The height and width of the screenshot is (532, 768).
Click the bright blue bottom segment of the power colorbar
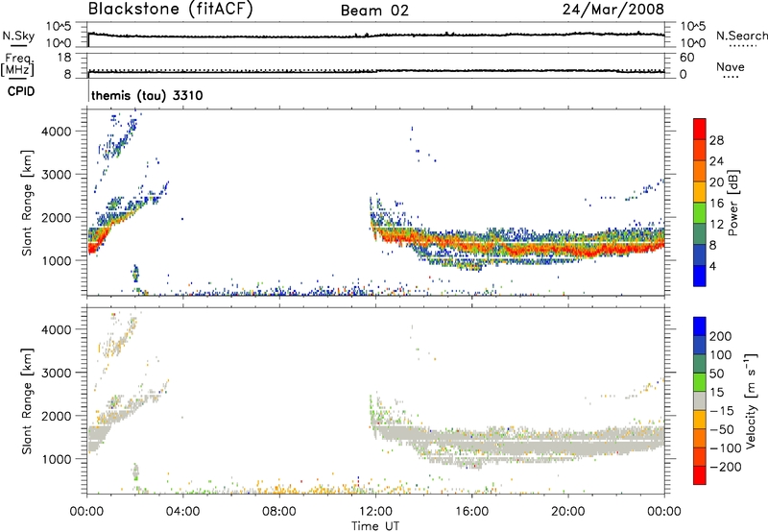click(x=700, y=276)
